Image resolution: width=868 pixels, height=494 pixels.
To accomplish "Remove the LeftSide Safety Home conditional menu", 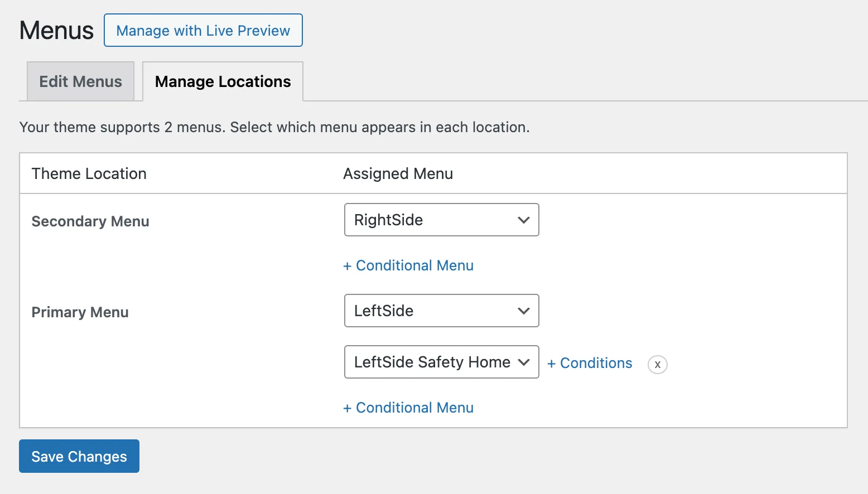I will tap(658, 365).
